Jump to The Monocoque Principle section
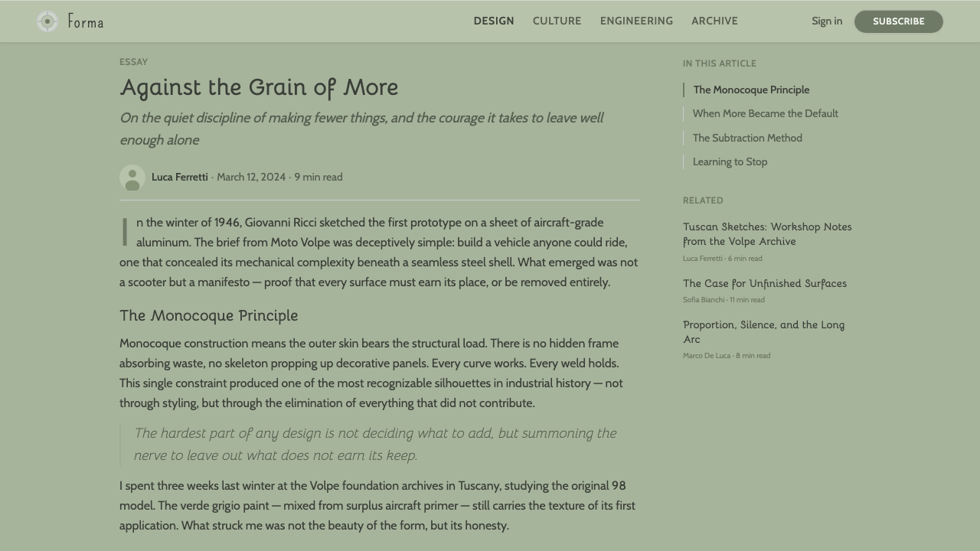 (751, 90)
